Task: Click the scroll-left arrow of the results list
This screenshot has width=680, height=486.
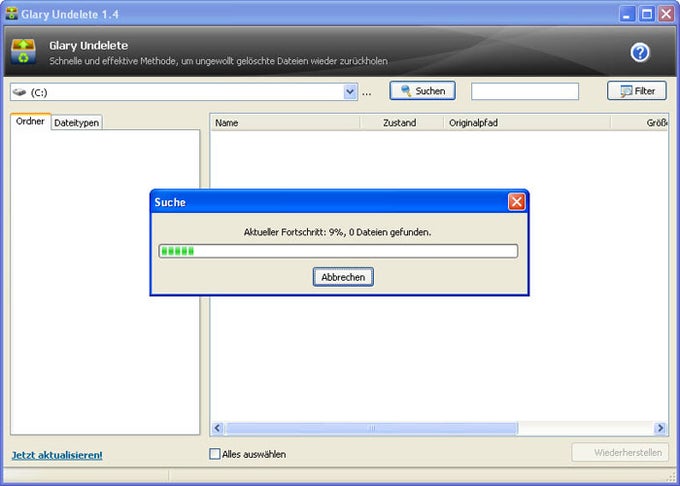Action: click(218, 428)
